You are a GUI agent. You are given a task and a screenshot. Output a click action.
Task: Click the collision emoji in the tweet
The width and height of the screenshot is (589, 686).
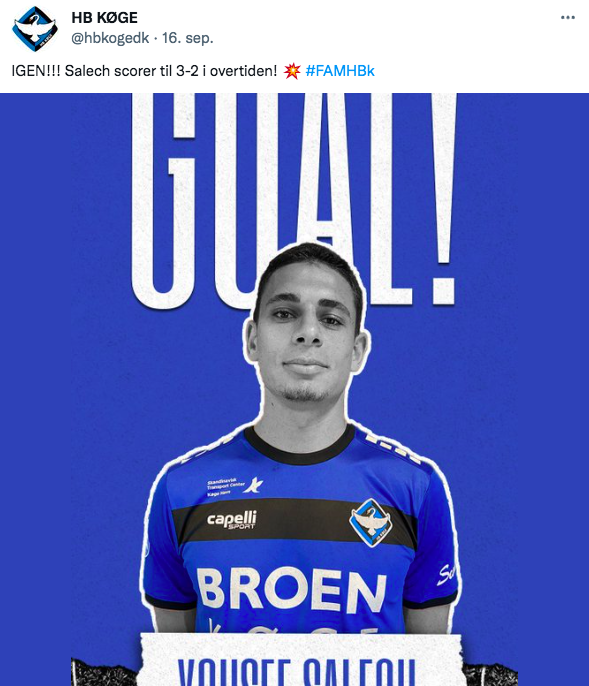click(292, 70)
